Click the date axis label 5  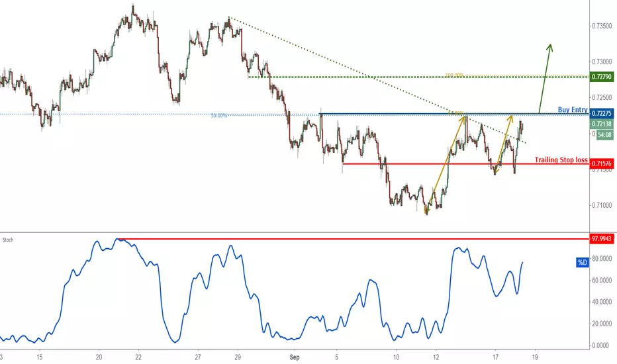(x=336, y=357)
